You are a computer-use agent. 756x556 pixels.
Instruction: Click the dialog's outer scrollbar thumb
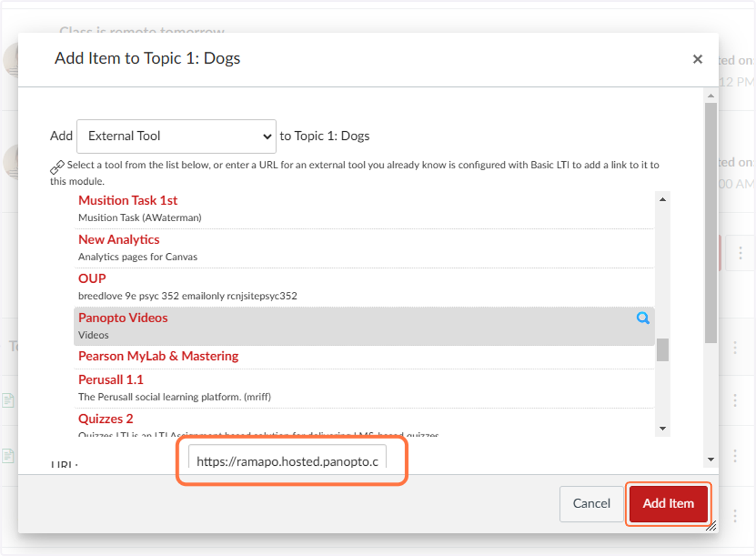click(x=711, y=223)
